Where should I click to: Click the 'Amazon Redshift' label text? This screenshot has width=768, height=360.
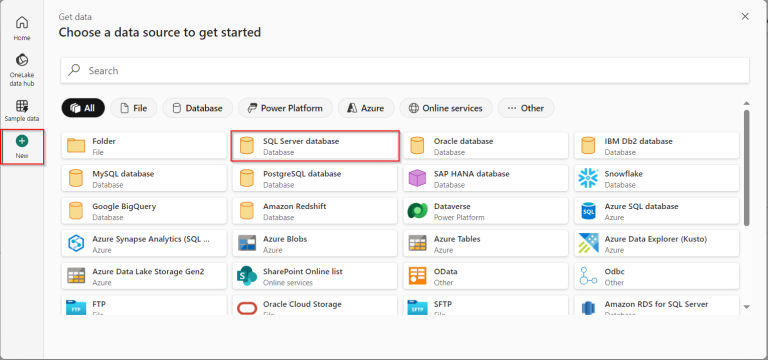[x=294, y=206]
